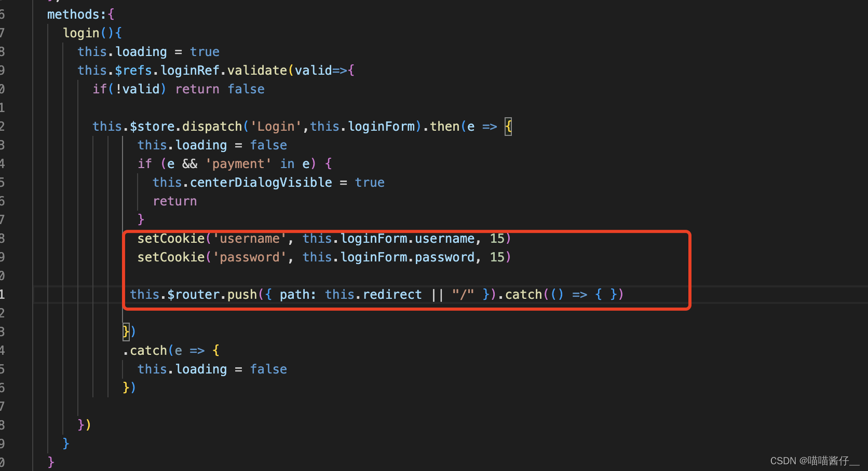Viewport: 868px width, 471px height.
Task: Click the return false statement
Action: point(220,89)
